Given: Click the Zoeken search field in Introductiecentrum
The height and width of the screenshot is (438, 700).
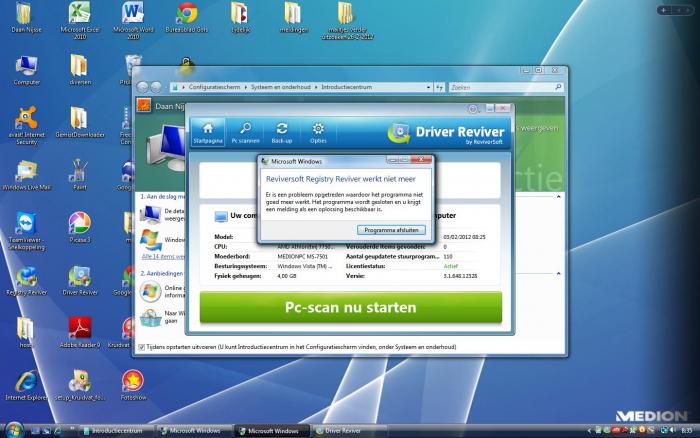Looking at the screenshot, I should pos(505,87).
